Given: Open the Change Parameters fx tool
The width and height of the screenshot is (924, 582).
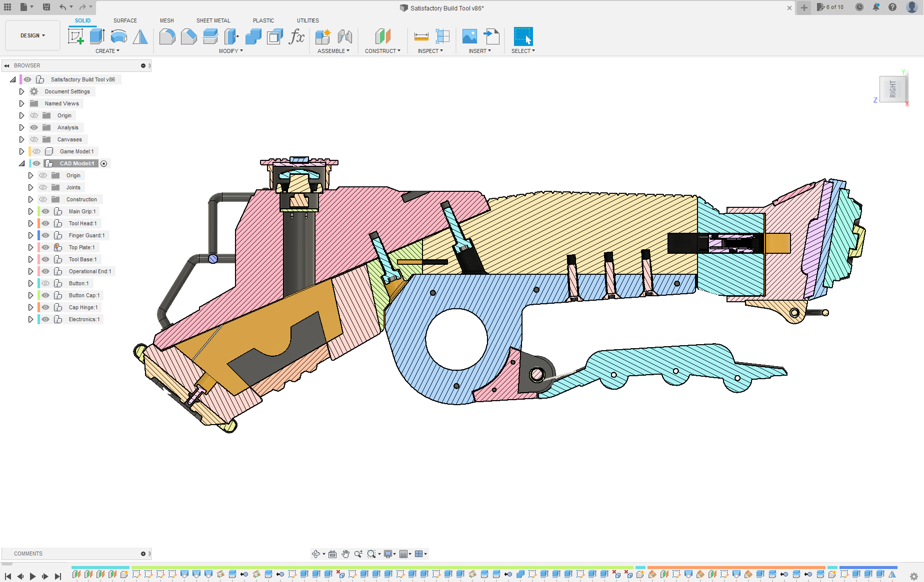Looking at the screenshot, I should pos(296,36).
